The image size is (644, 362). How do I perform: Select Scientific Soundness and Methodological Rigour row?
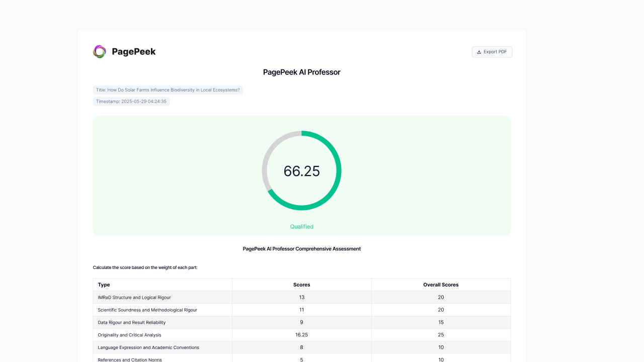pyautogui.click(x=302, y=310)
